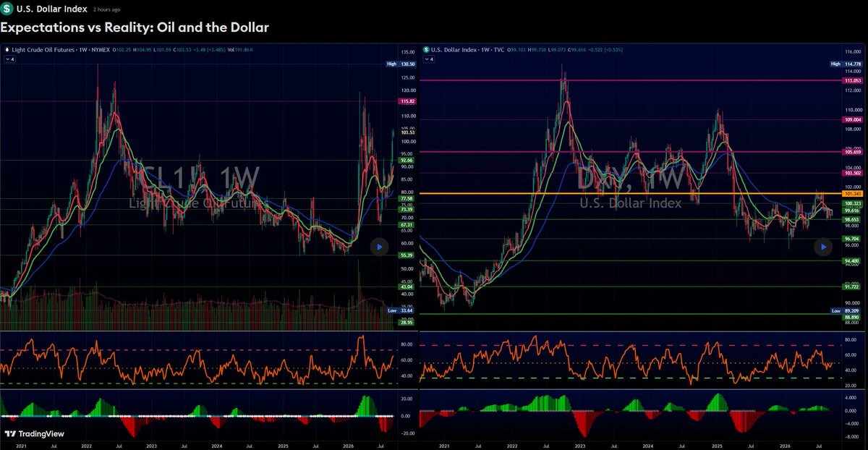Image resolution: width=868 pixels, height=450 pixels.
Task: Open the idea title 'Expectations vs Reality: Oil and the Dollar'
Action: 135,28
